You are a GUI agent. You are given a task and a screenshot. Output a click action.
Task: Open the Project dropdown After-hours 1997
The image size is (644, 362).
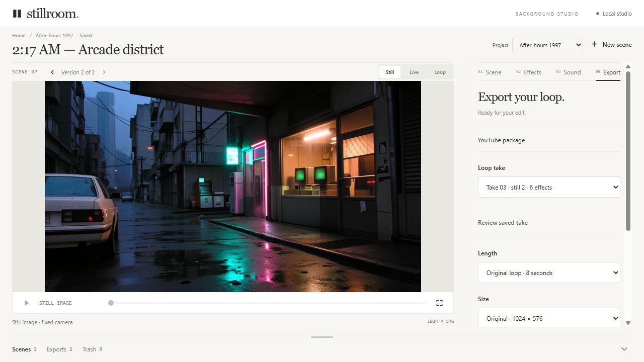point(547,45)
